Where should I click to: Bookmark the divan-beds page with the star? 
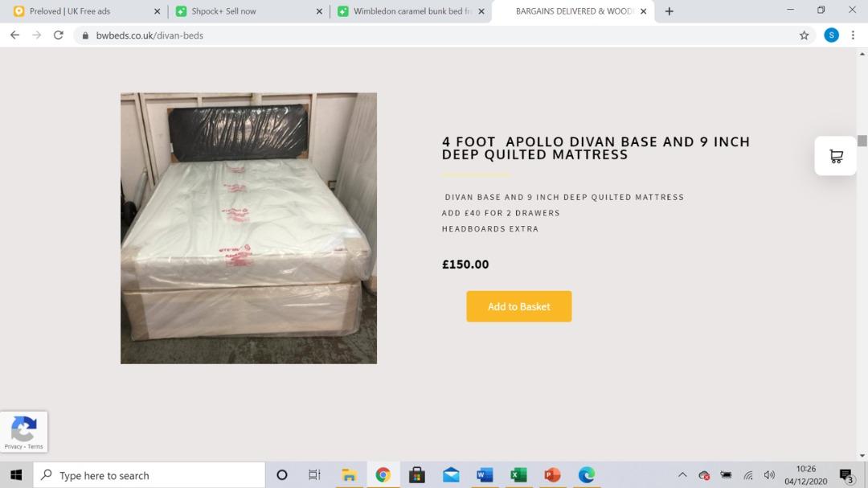(x=804, y=35)
